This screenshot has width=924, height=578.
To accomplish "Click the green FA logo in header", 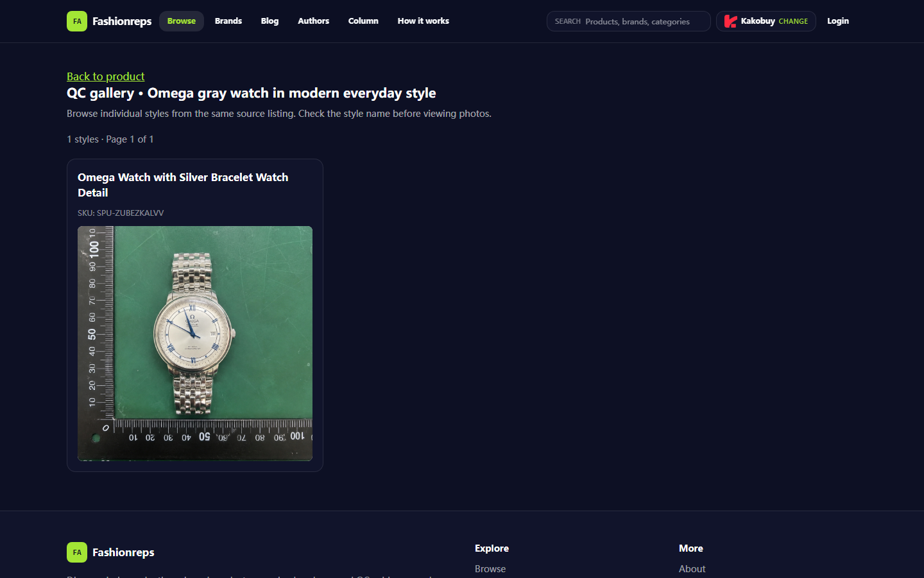I will [77, 21].
